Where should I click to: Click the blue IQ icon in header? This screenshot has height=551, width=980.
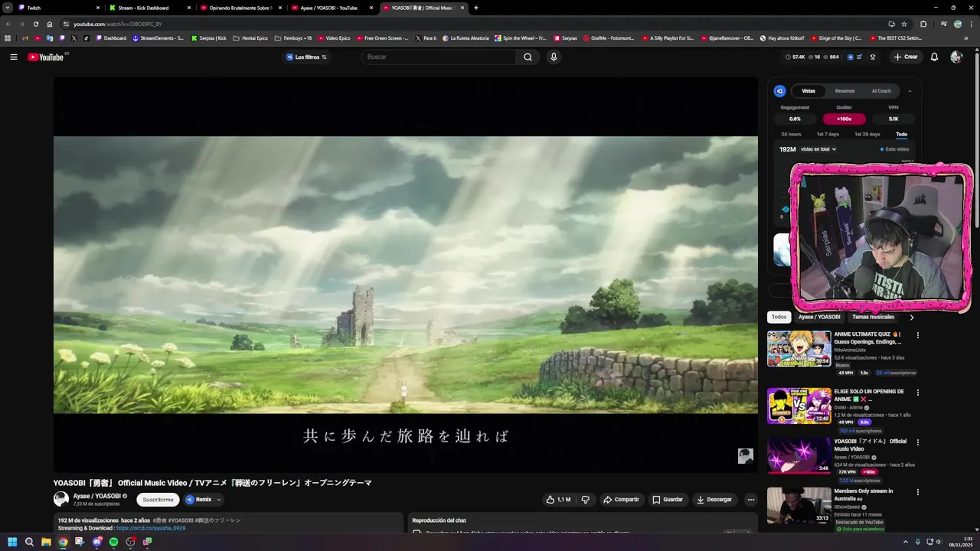click(848, 57)
